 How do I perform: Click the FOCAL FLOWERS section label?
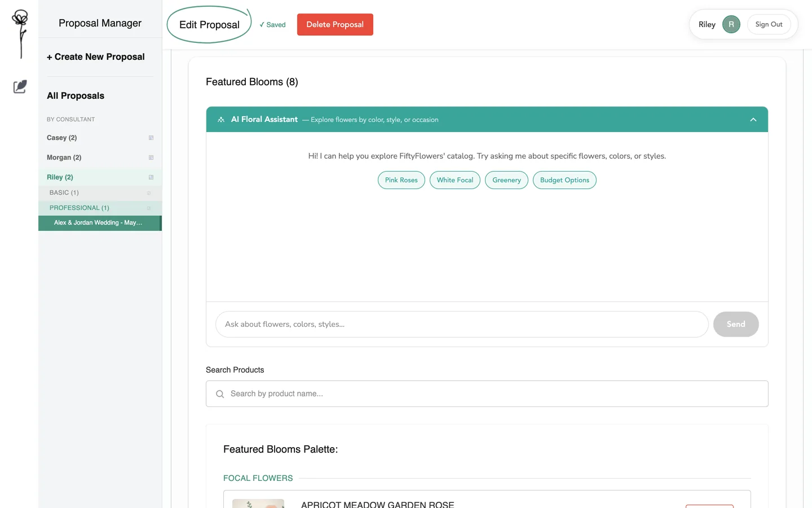[x=258, y=478]
